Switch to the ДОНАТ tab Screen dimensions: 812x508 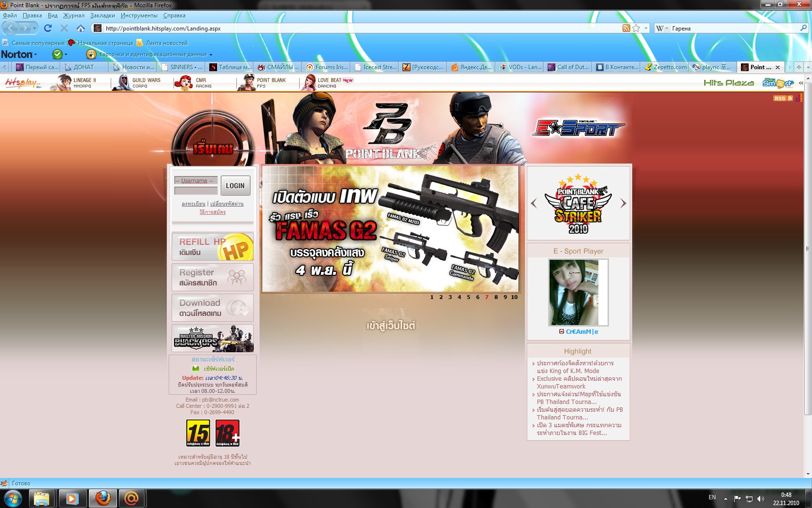coord(84,67)
